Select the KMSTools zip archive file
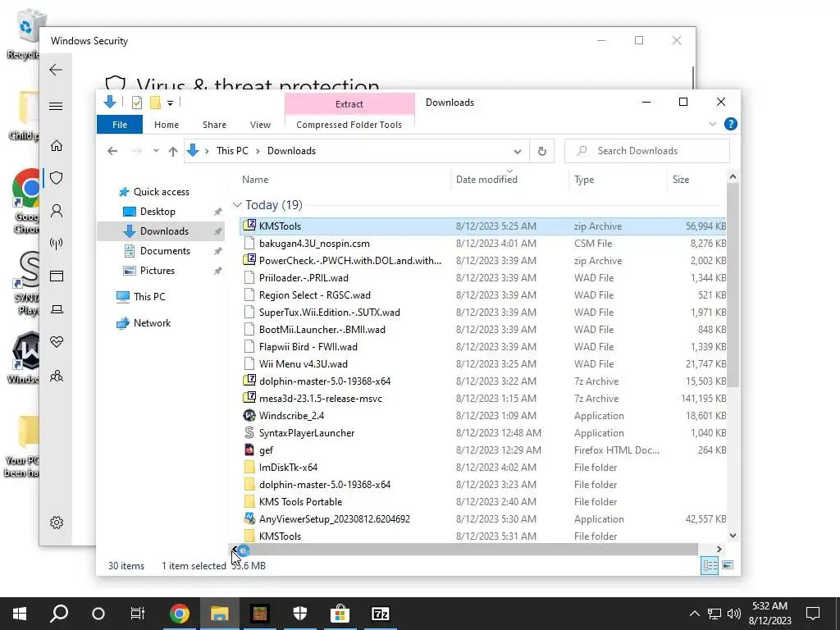The width and height of the screenshot is (840, 630). point(482,226)
